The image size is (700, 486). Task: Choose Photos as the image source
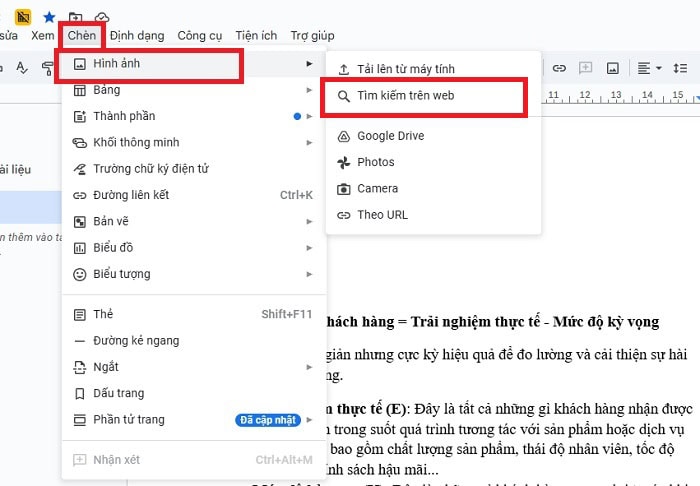(x=376, y=162)
